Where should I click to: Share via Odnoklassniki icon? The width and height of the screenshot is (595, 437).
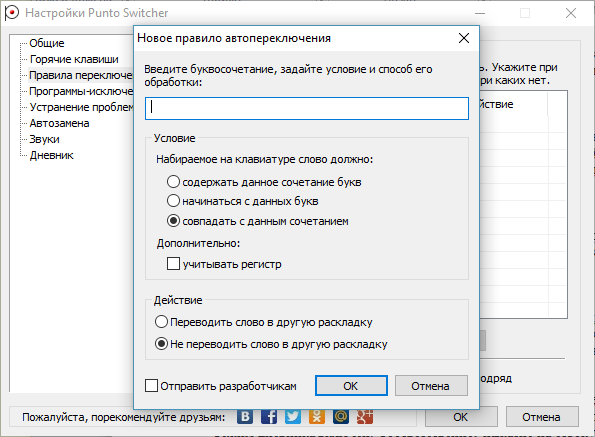[x=317, y=417]
